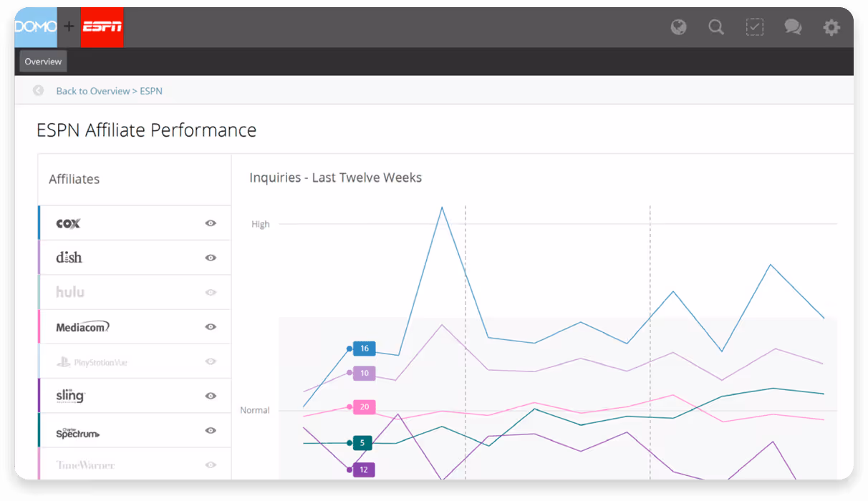The height and width of the screenshot is (501, 868).
Task: Click Back to Overview link
Action: (93, 91)
